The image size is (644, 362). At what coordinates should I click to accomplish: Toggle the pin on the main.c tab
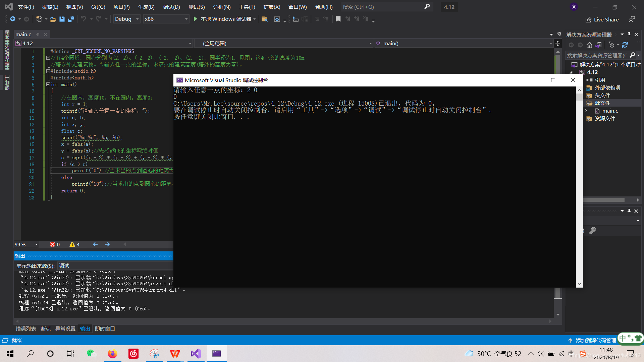pos(38,35)
